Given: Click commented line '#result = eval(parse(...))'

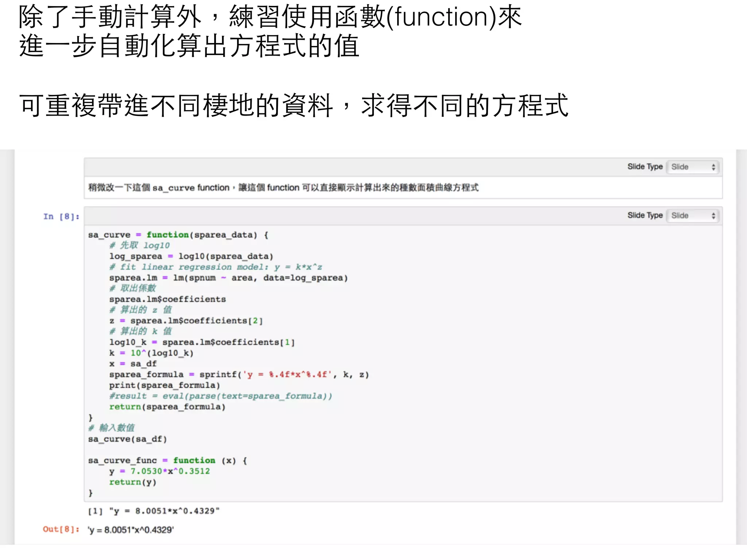Looking at the screenshot, I should pos(221,396).
